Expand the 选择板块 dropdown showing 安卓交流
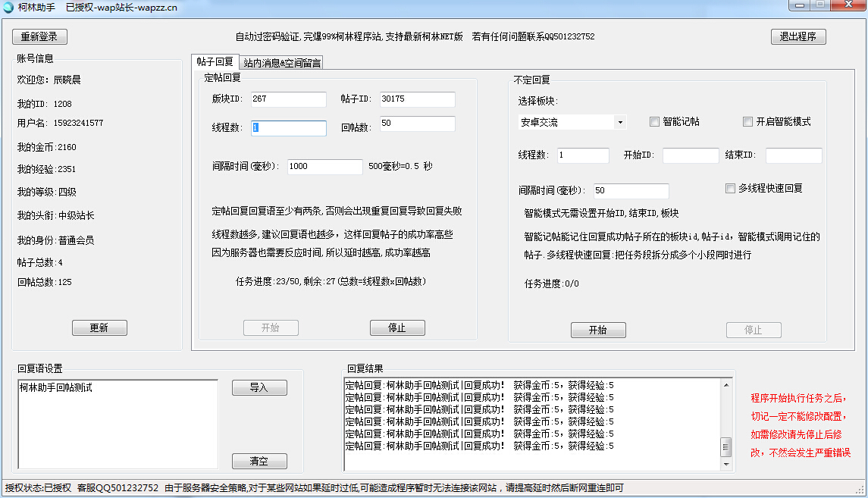This screenshot has height=498, width=868. (620, 123)
